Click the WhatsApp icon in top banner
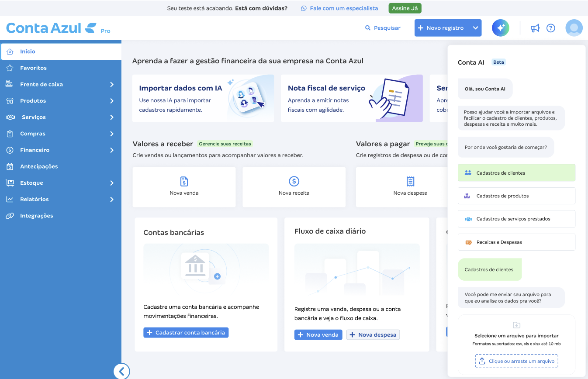The height and width of the screenshot is (379, 588). click(x=304, y=8)
